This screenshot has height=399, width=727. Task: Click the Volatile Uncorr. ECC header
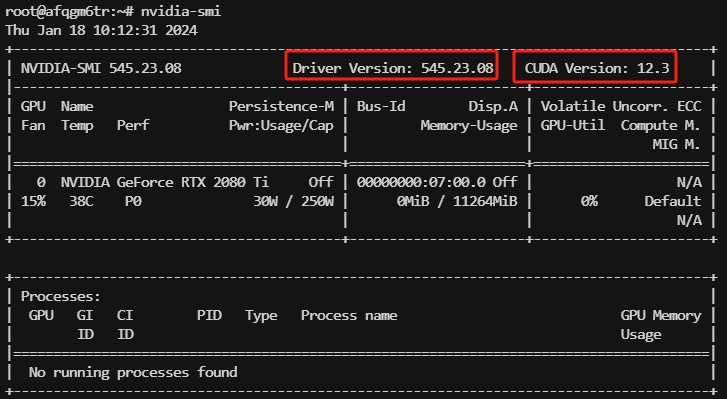pyautogui.click(x=621, y=107)
